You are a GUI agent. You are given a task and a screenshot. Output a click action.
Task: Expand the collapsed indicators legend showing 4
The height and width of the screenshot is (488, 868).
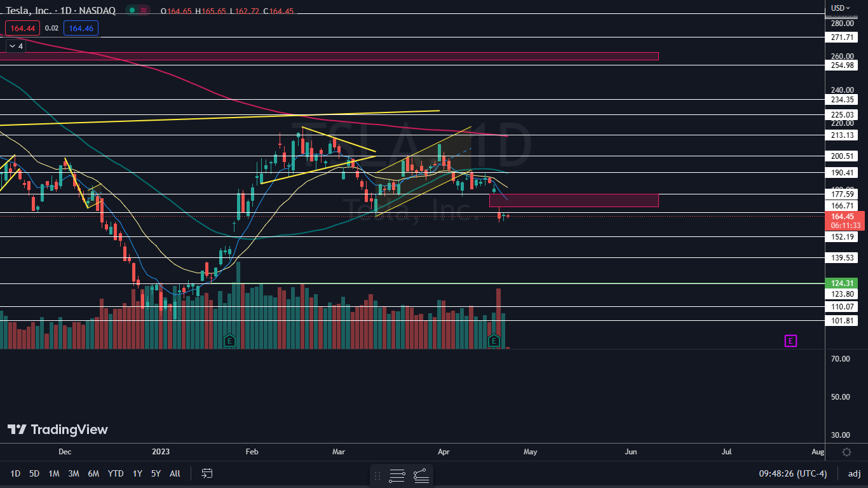click(15, 46)
